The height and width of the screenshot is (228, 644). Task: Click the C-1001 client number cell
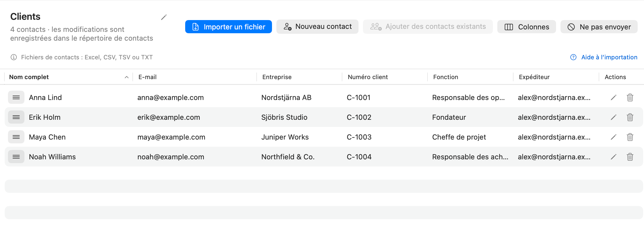click(x=359, y=98)
